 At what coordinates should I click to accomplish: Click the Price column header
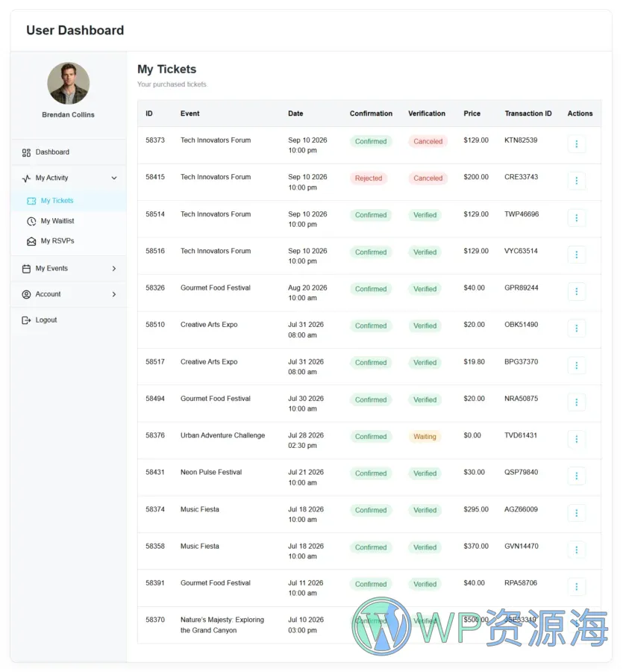472,113
